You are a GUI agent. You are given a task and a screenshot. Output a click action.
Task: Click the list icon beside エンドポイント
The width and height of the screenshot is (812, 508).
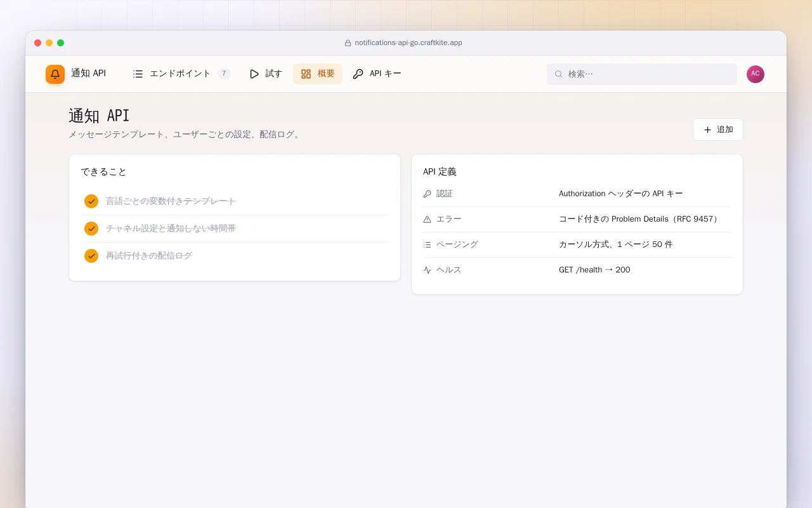point(138,74)
